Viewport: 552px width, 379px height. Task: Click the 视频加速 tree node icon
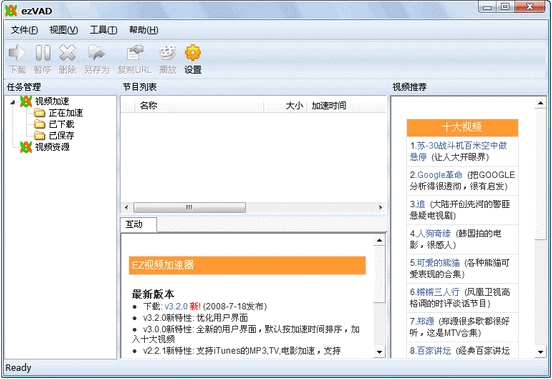pos(26,101)
